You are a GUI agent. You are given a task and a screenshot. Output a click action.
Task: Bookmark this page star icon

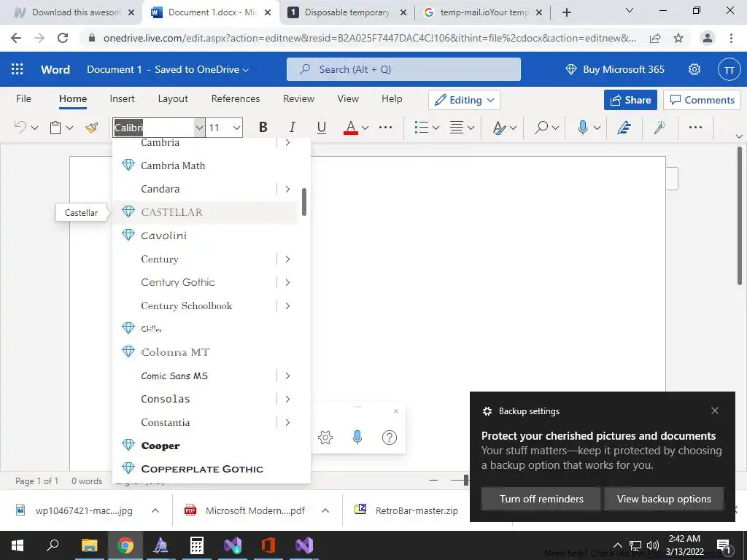(x=678, y=38)
